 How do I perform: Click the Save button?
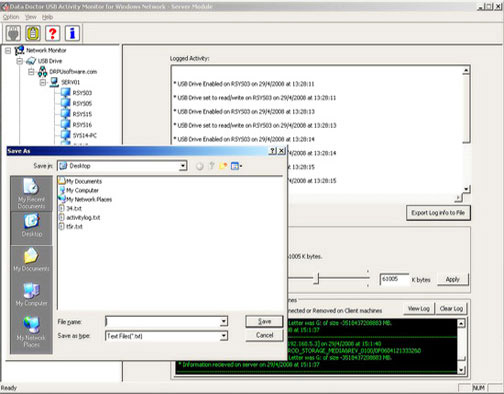coord(264,322)
